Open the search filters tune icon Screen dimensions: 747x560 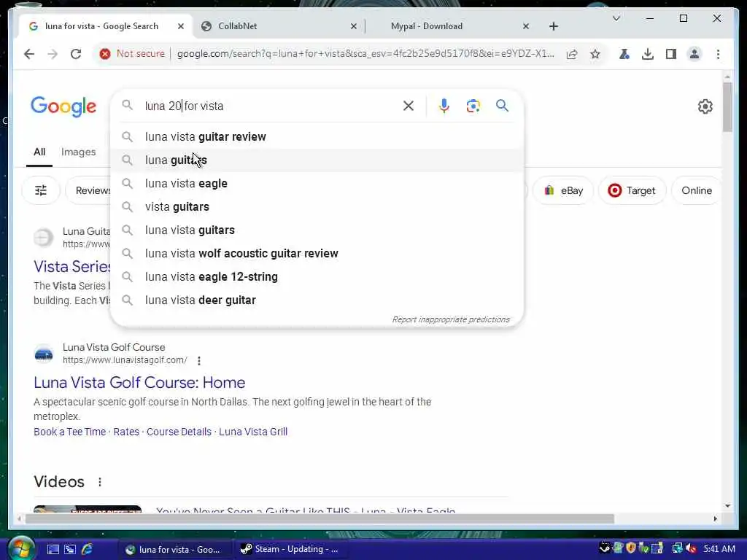pyautogui.click(x=41, y=190)
